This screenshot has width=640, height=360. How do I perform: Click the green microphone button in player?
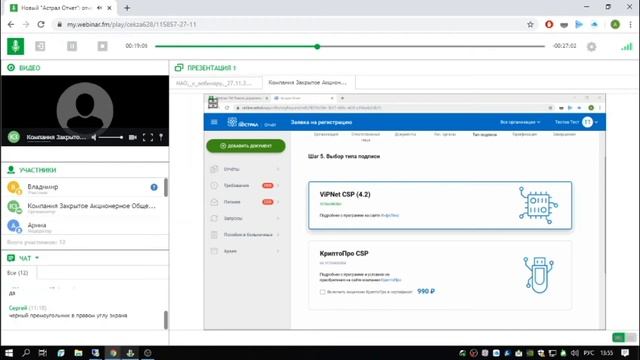pos(16,46)
